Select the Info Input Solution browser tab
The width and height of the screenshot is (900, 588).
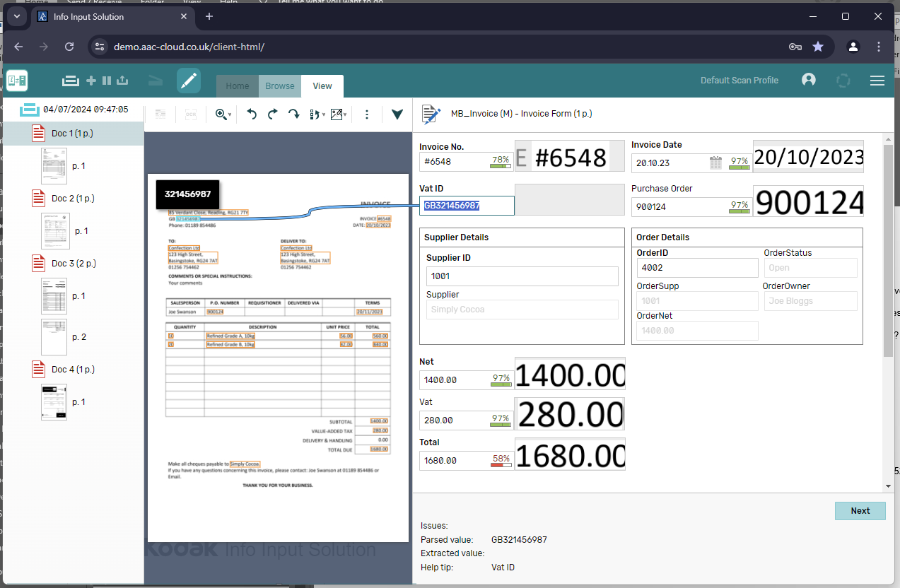[113, 16]
